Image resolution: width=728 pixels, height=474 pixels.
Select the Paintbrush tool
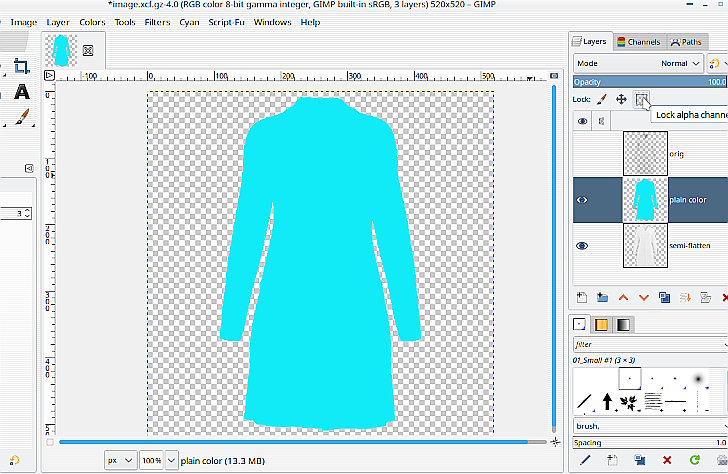pyautogui.click(x=22, y=117)
